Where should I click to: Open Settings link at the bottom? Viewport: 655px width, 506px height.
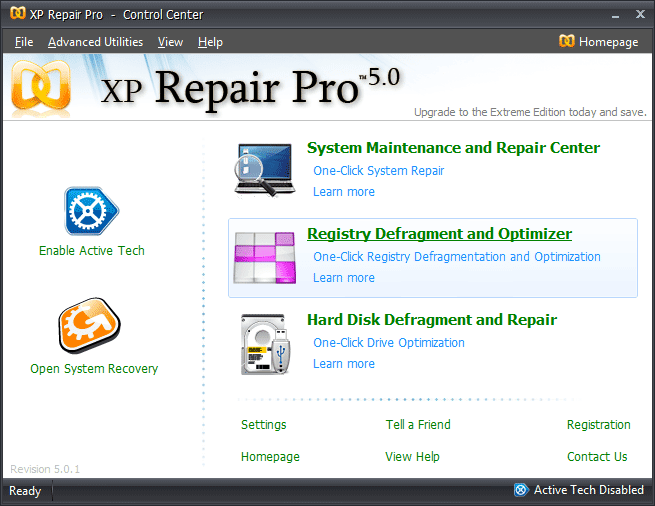click(x=264, y=425)
